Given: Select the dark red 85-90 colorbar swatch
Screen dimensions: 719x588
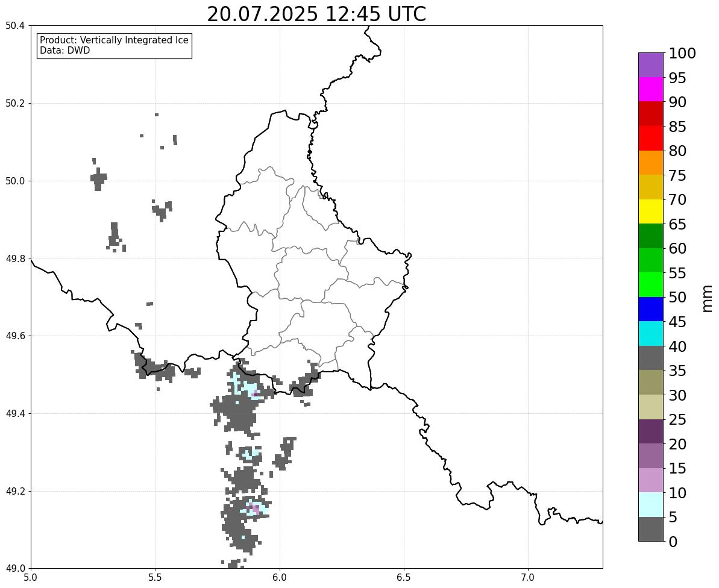Looking at the screenshot, I should [651, 114].
